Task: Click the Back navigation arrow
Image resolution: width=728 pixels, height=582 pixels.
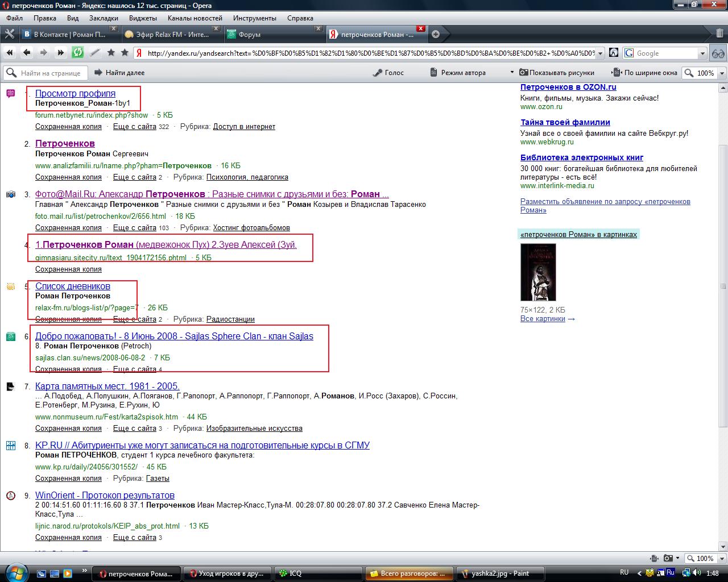Action: click(x=27, y=53)
